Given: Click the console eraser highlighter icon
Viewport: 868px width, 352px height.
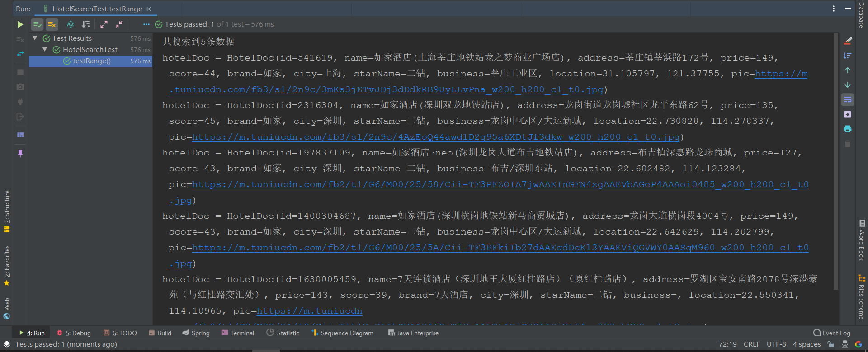Looking at the screenshot, I should pyautogui.click(x=848, y=41).
